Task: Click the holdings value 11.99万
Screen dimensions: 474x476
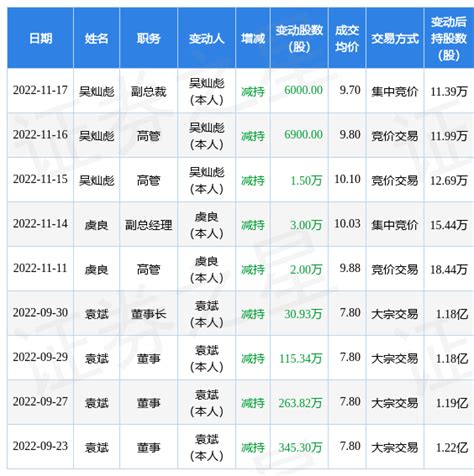Action: [x=449, y=136]
